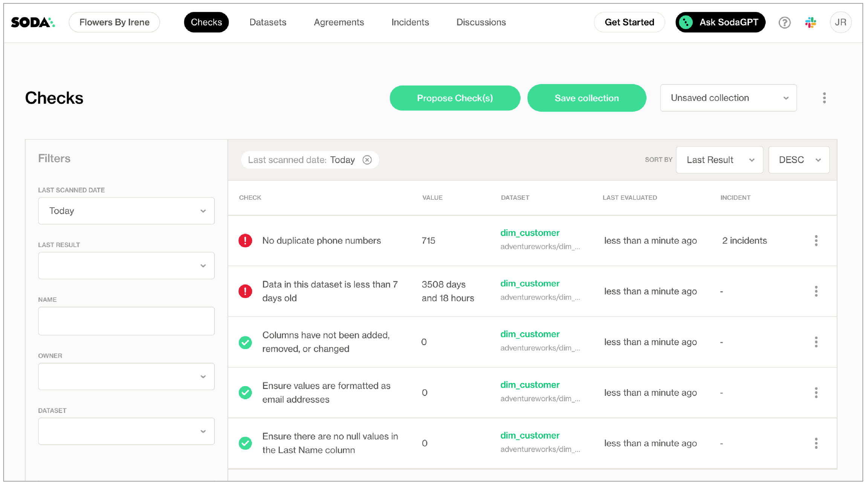
Task: Click the Name filter input field
Action: (126, 321)
